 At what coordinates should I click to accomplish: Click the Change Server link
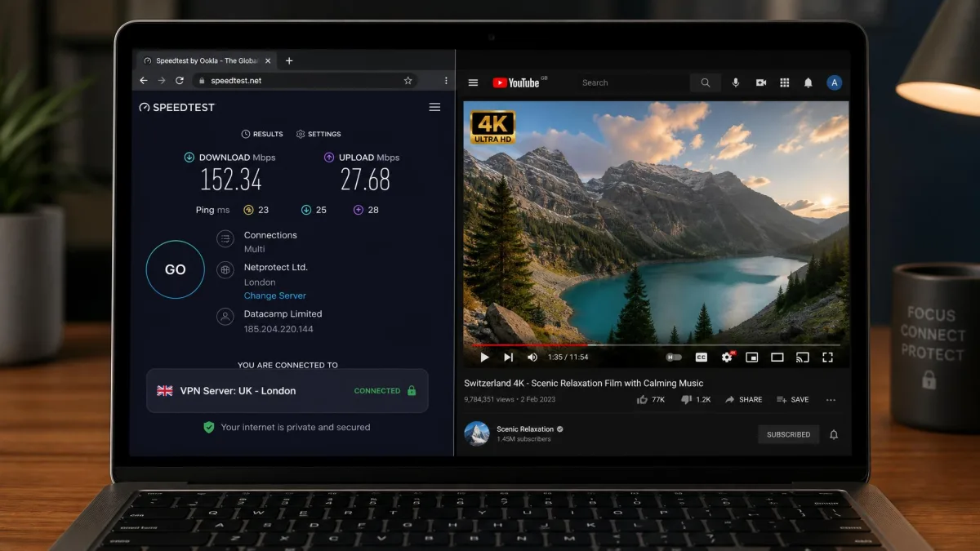(x=275, y=295)
